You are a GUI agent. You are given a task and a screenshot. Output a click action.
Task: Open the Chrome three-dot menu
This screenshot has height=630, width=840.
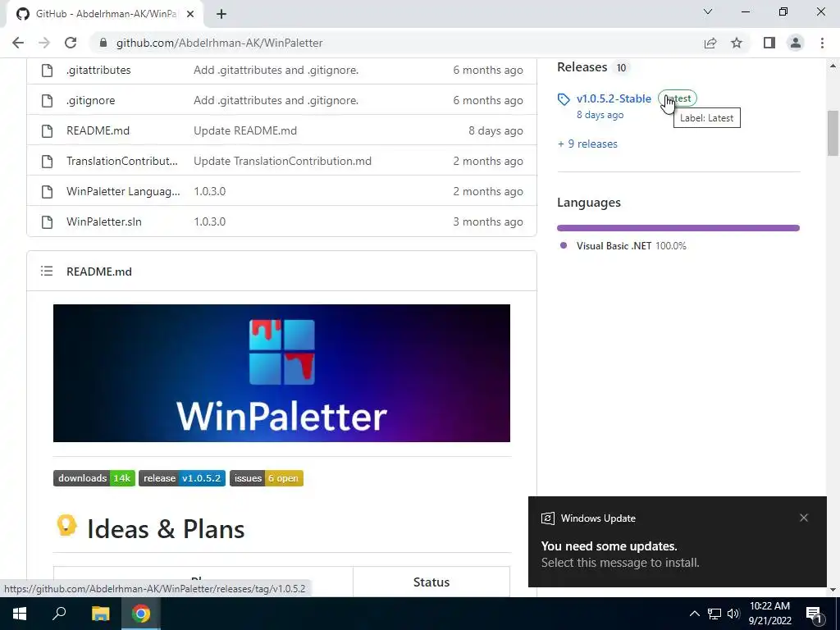click(822, 43)
